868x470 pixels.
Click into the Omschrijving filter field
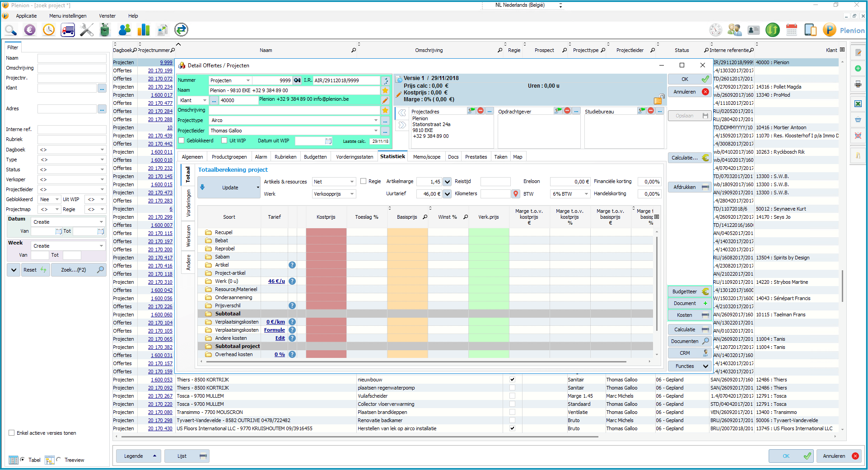(x=72, y=68)
